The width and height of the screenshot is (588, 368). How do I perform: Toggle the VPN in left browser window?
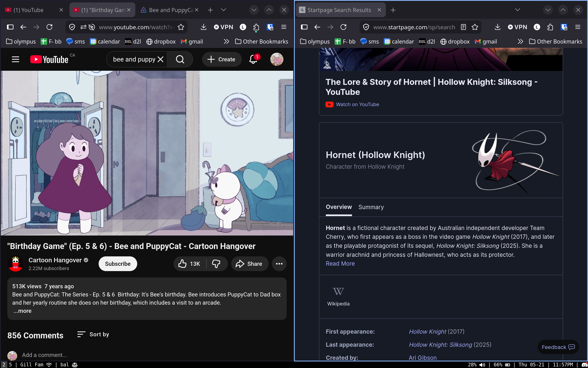click(x=223, y=27)
